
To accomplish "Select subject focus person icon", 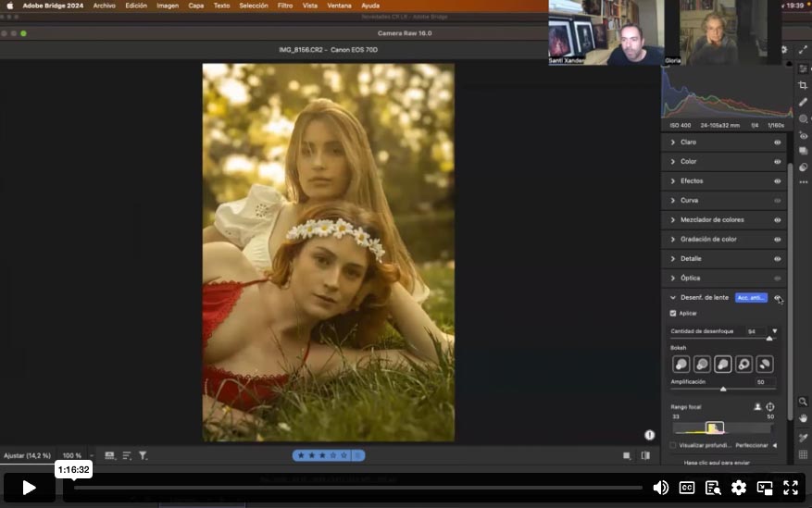I will (757, 407).
